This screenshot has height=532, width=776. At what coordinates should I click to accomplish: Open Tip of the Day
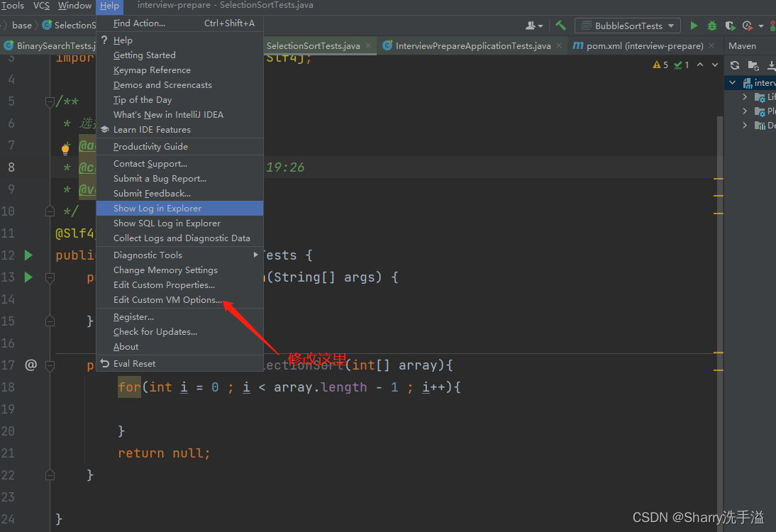tap(179, 100)
